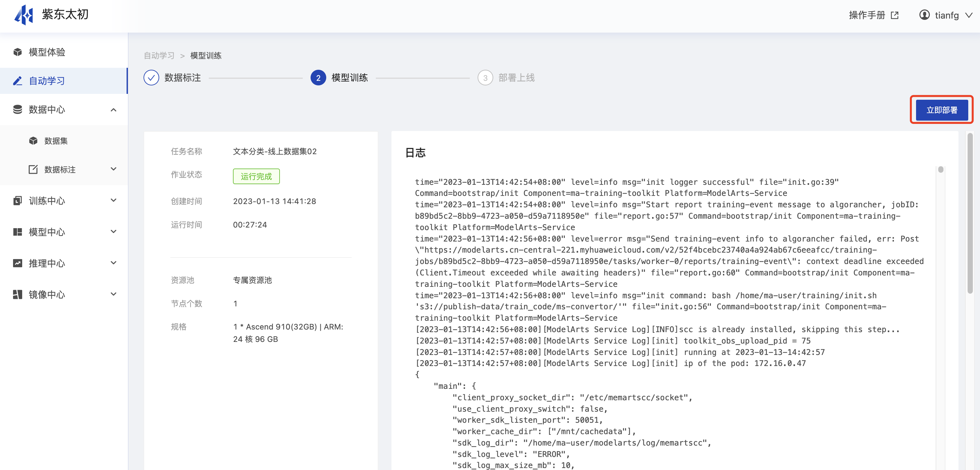Expand the 数据标注 submenu chevron

tap(114, 169)
